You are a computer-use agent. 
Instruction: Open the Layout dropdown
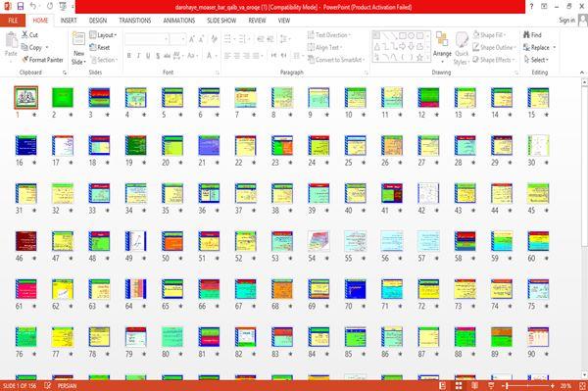pyautogui.click(x=103, y=35)
